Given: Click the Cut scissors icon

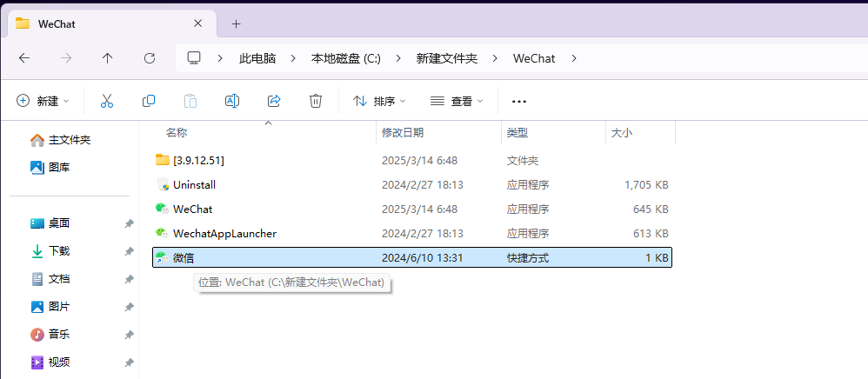Looking at the screenshot, I should click(107, 101).
